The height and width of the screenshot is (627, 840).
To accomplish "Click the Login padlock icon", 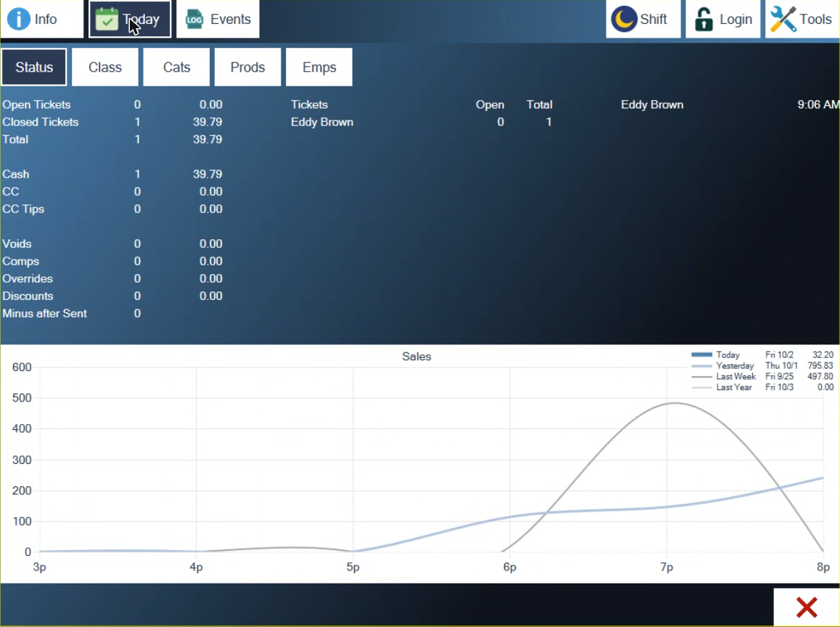I will [x=704, y=20].
